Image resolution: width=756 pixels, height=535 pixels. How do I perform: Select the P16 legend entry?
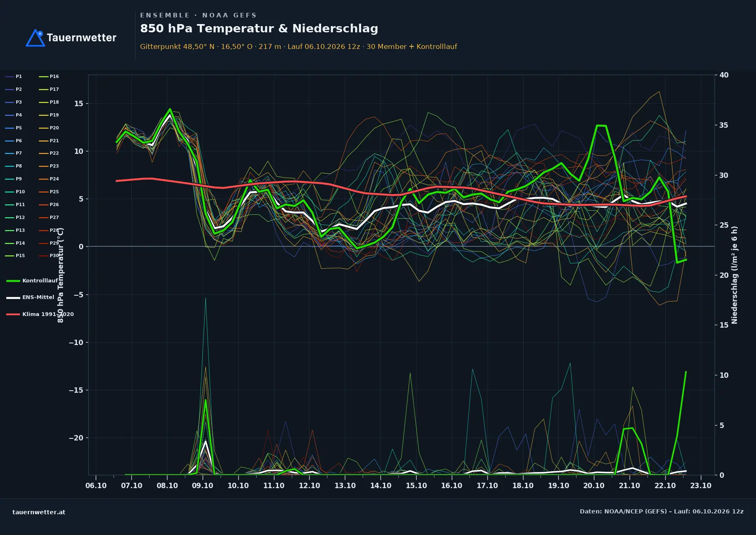[49, 77]
